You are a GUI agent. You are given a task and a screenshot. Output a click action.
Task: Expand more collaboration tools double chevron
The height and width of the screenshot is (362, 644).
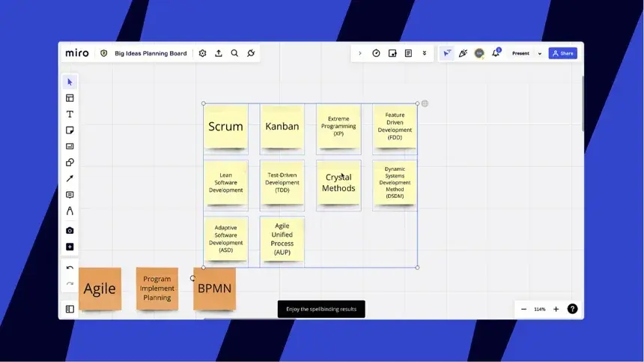coord(425,53)
